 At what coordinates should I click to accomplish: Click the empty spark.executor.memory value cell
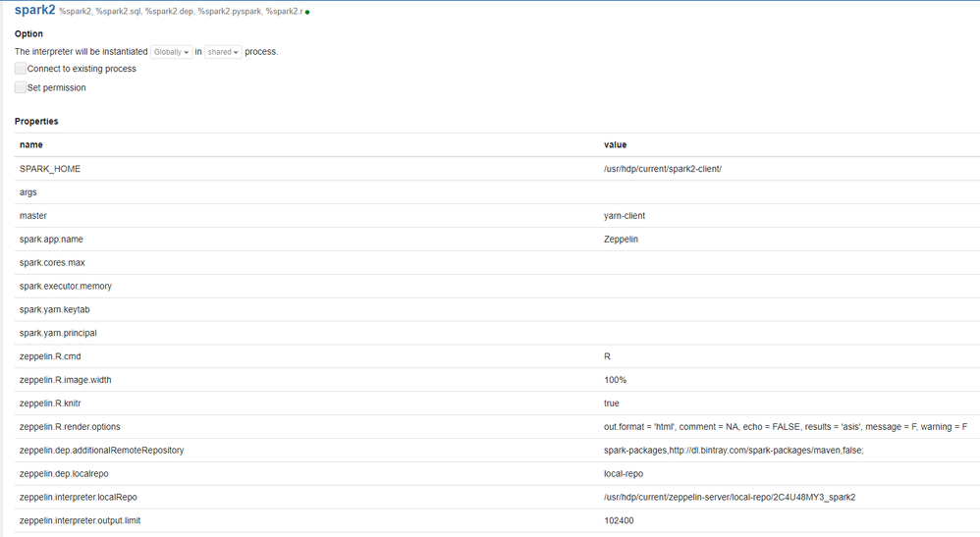[786, 287]
